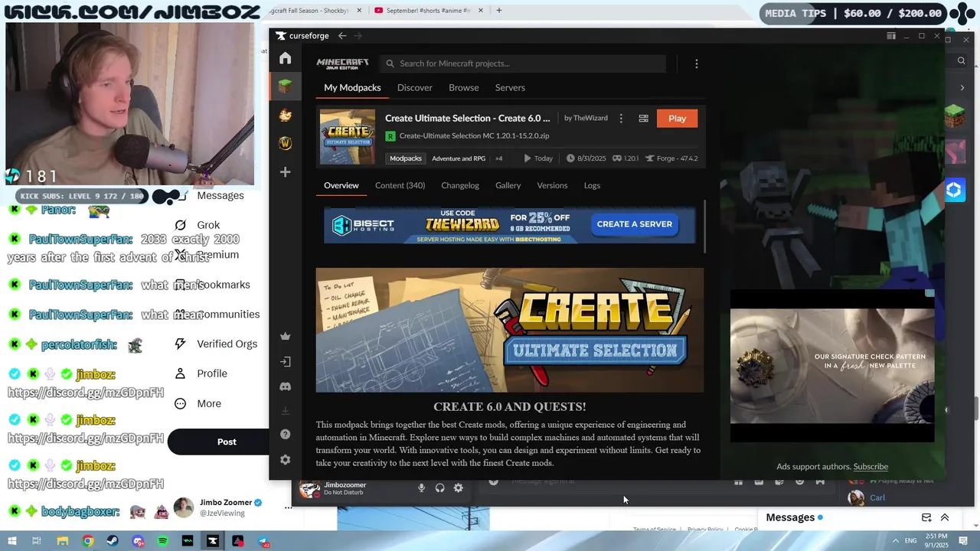This screenshot has height=551, width=980.
Task: Click the sign-in door icon in CurseForge sidebar
Action: point(286,361)
